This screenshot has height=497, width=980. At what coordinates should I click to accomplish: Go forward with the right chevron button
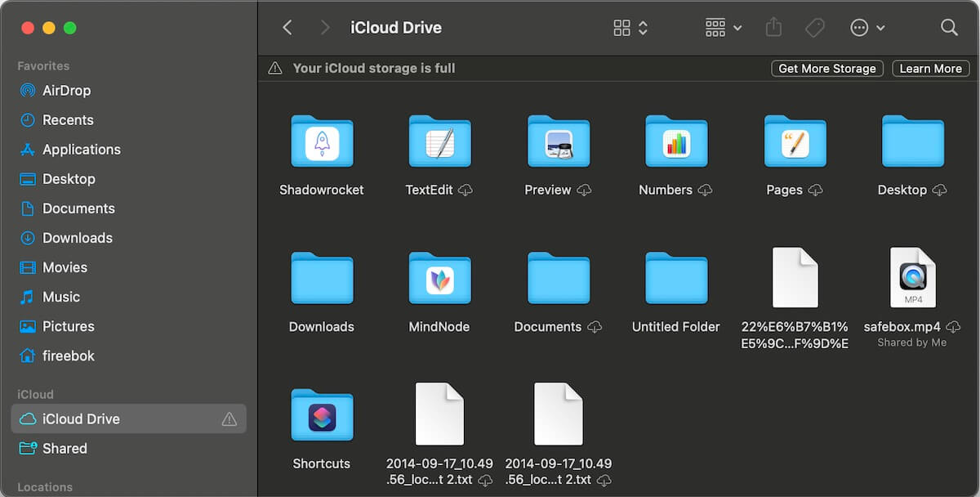(x=325, y=28)
